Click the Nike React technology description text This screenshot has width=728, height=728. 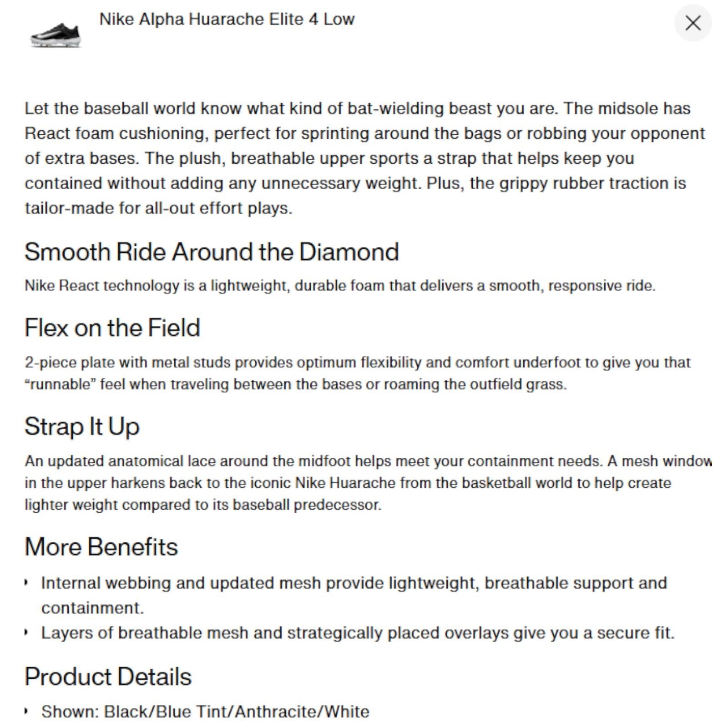(340, 286)
